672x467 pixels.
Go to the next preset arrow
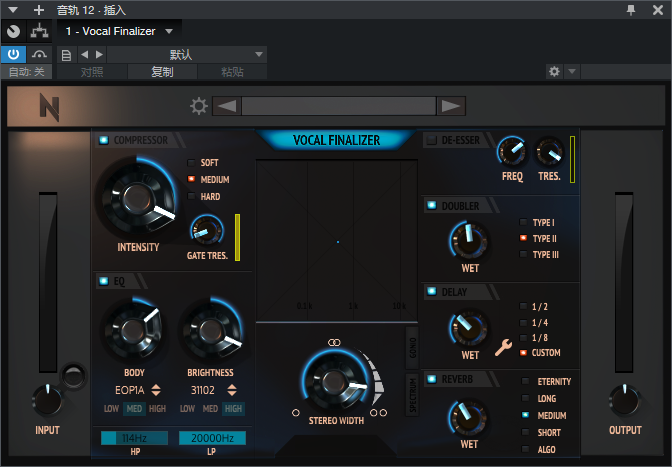[451, 106]
